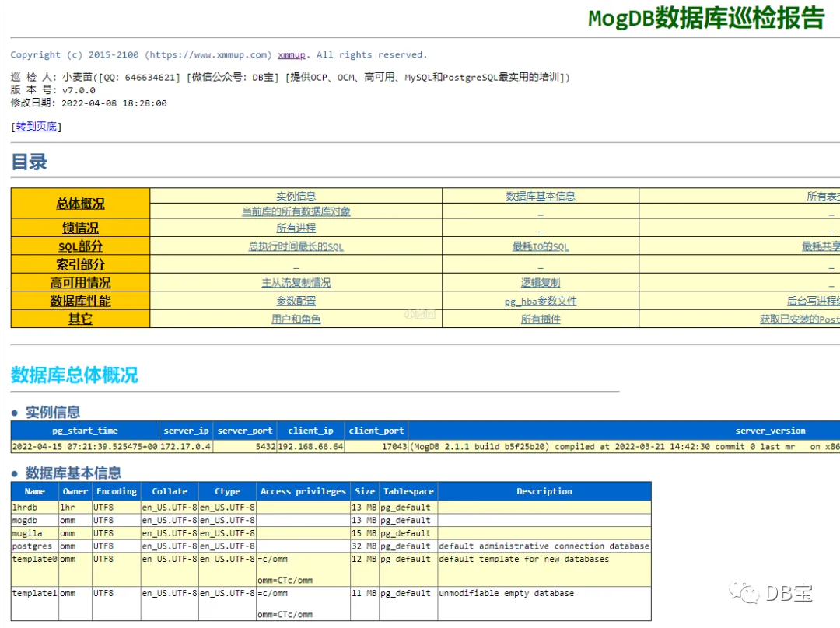
Task: Open the SQL部分 category link
Action: coord(80,246)
